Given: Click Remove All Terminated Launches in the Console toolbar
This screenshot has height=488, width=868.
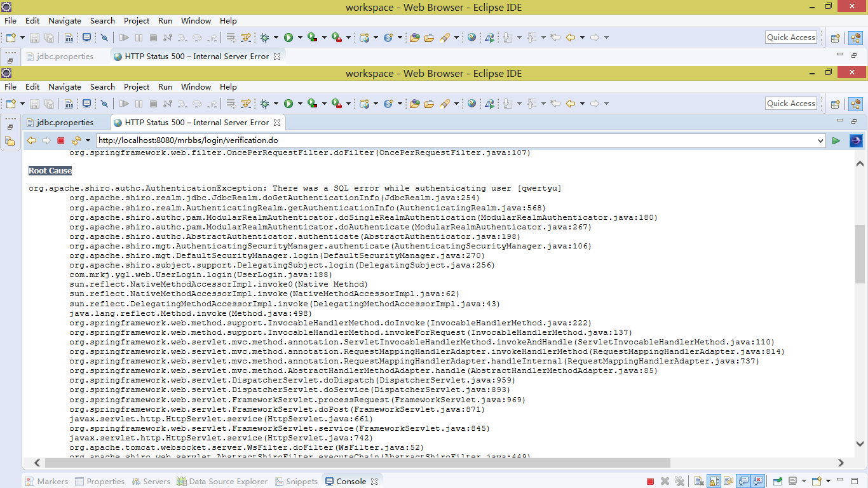Looking at the screenshot, I should pos(679,481).
